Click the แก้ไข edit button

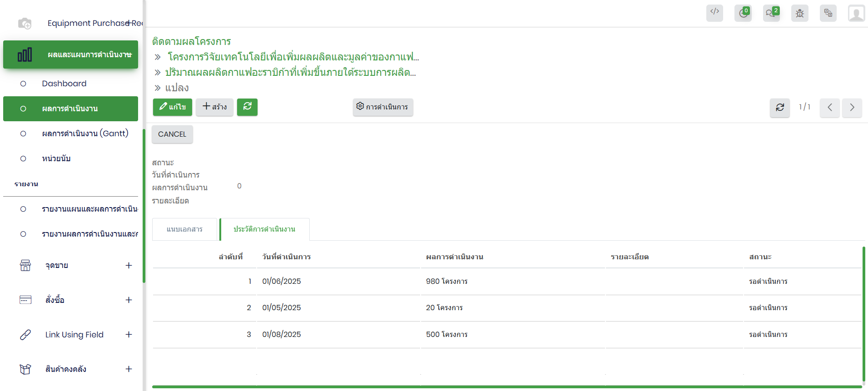[173, 107]
